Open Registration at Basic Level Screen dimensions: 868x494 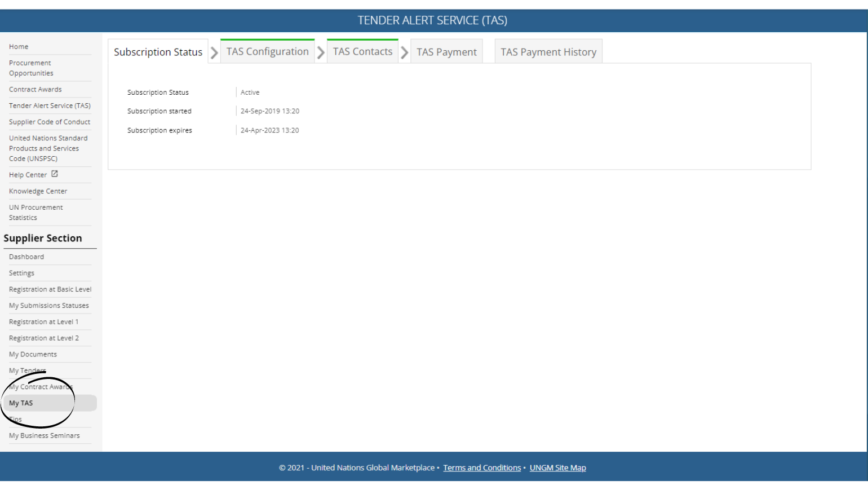(x=50, y=289)
